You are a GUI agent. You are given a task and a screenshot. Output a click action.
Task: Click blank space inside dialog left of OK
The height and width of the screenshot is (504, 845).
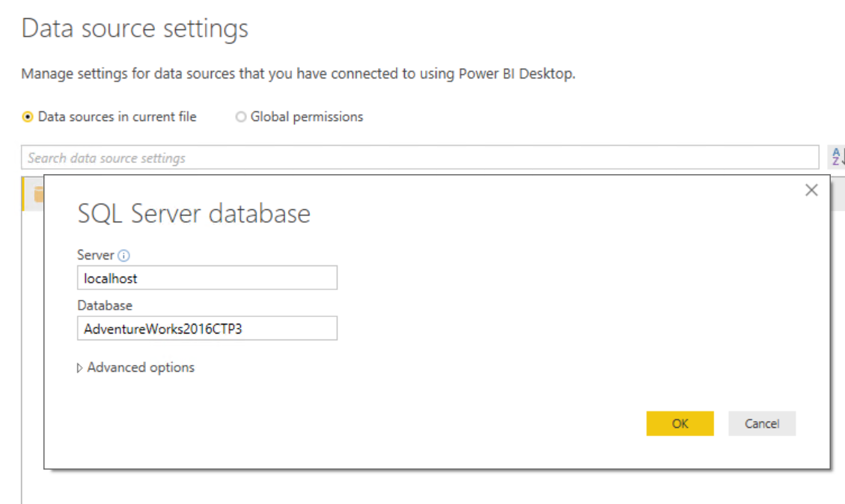coord(449,423)
